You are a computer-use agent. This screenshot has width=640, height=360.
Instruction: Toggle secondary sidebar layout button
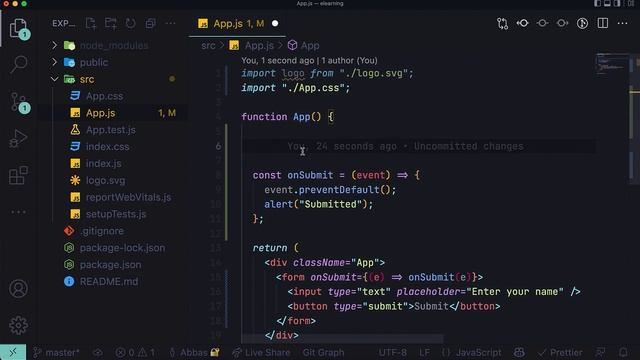(618, 4)
